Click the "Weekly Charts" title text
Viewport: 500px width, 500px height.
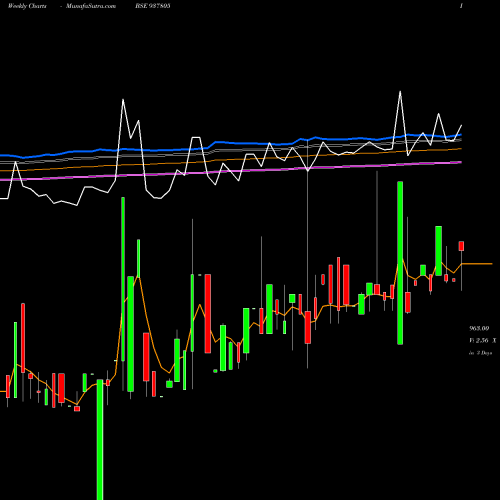coord(27,6)
